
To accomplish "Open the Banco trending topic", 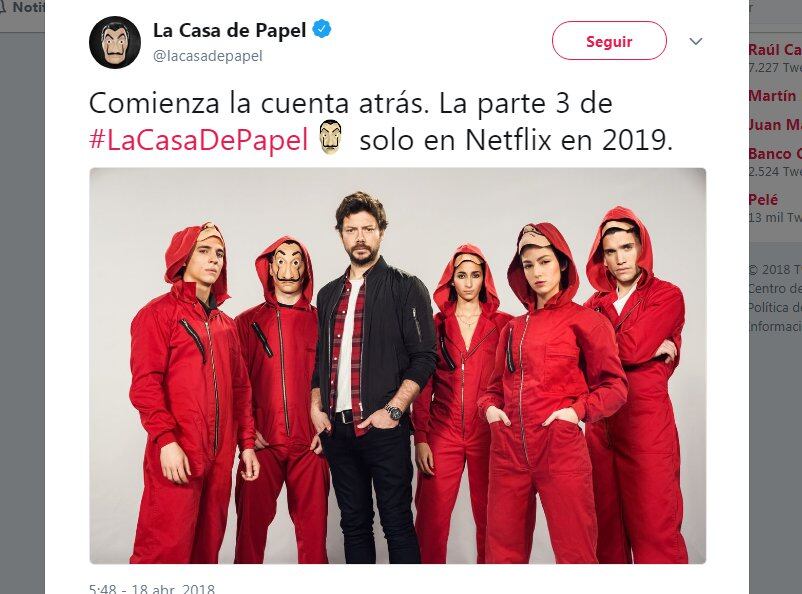I will [x=775, y=153].
